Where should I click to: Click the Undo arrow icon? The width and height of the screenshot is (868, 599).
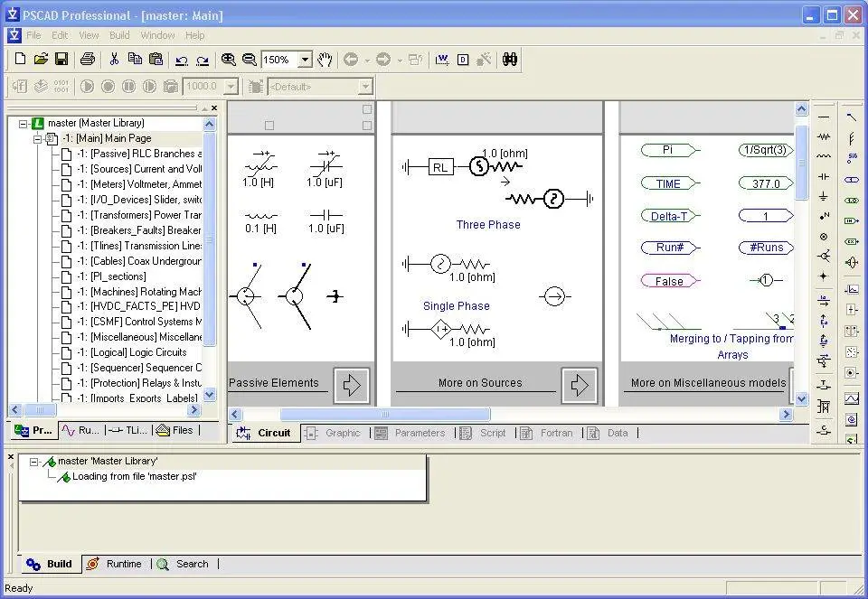click(x=182, y=60)
